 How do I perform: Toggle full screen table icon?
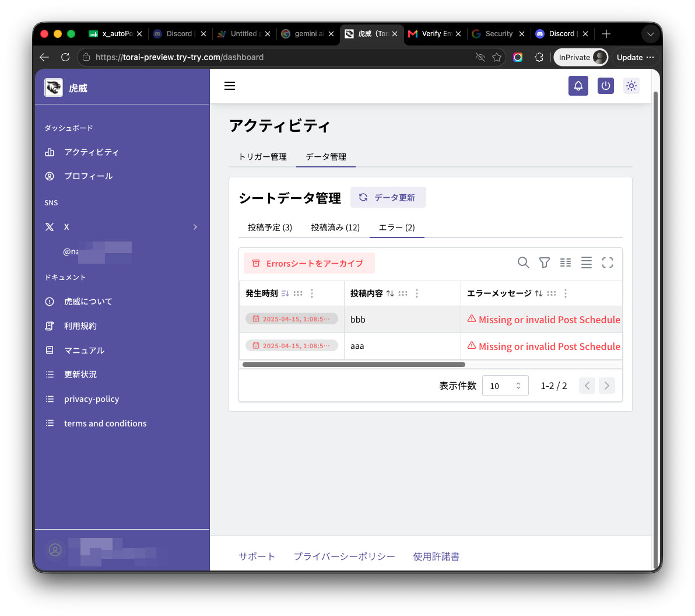click(607, 262)
